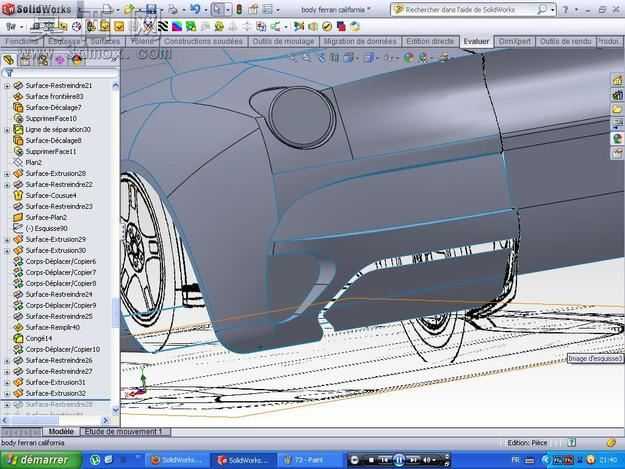Click the section view icon in viewport toolbar
The image size is (625, 469).
[335, 58]
